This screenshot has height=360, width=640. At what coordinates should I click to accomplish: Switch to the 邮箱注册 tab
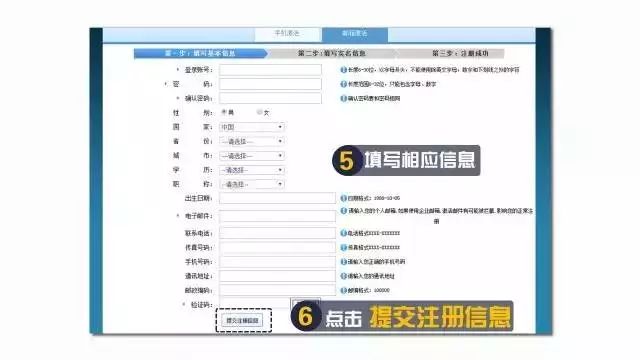(355, 34)
